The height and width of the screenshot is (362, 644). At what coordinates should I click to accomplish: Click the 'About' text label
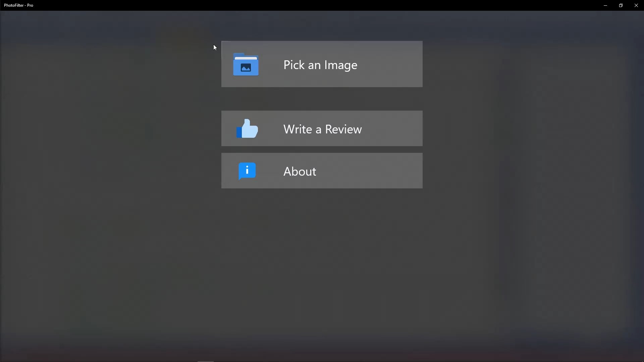300,172
